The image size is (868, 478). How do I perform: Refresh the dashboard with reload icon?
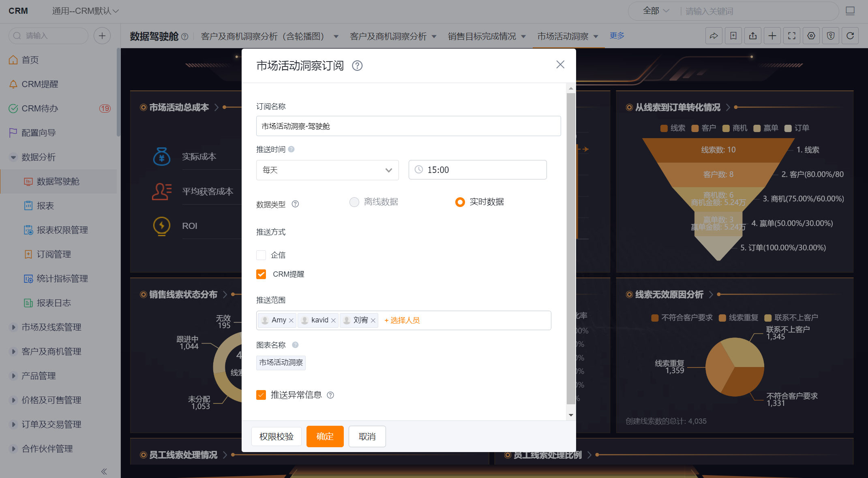pyautogui.click(x=850, y=36)
